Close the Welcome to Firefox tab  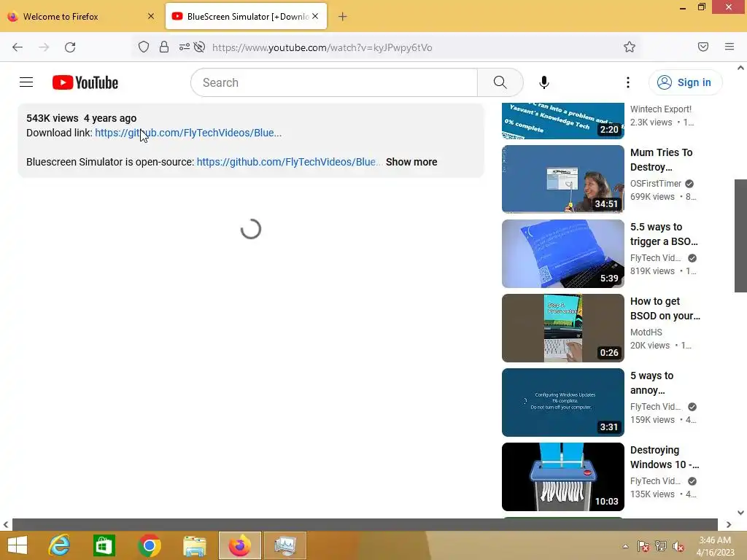151,16
